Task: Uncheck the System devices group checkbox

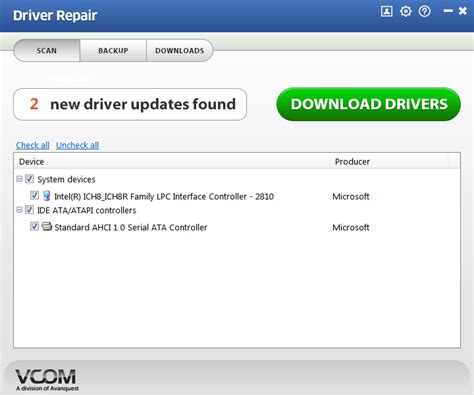Action: (29, 179)
